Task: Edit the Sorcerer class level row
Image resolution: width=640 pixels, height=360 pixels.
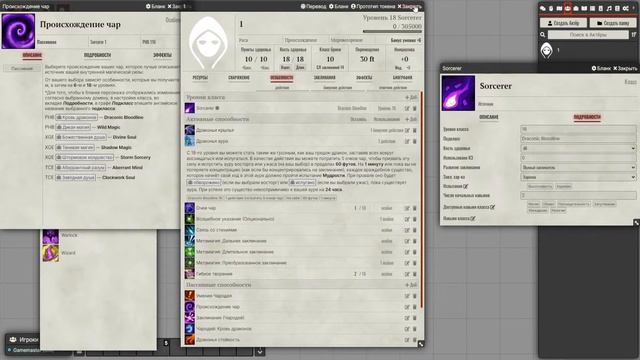Action: point(407,108)
